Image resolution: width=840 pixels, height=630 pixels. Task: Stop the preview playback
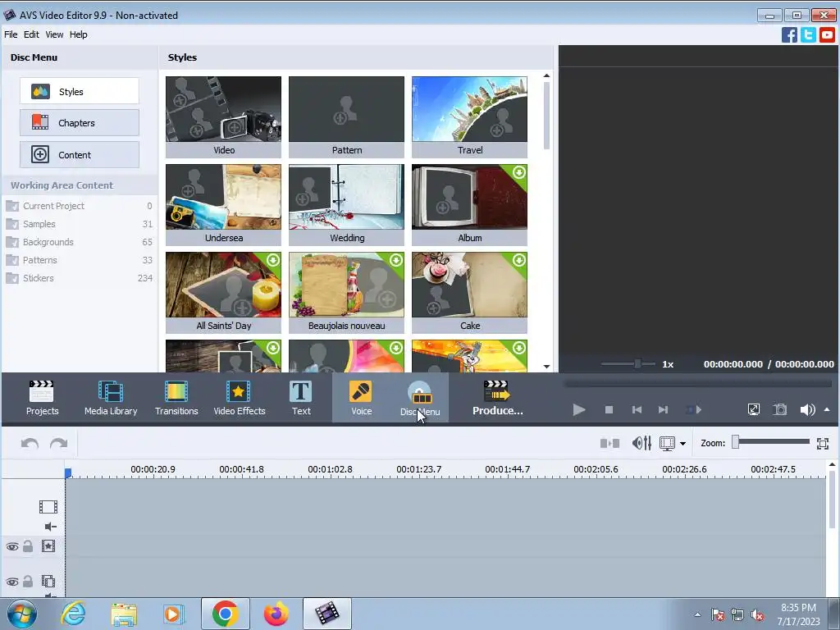tap(609, 410)
